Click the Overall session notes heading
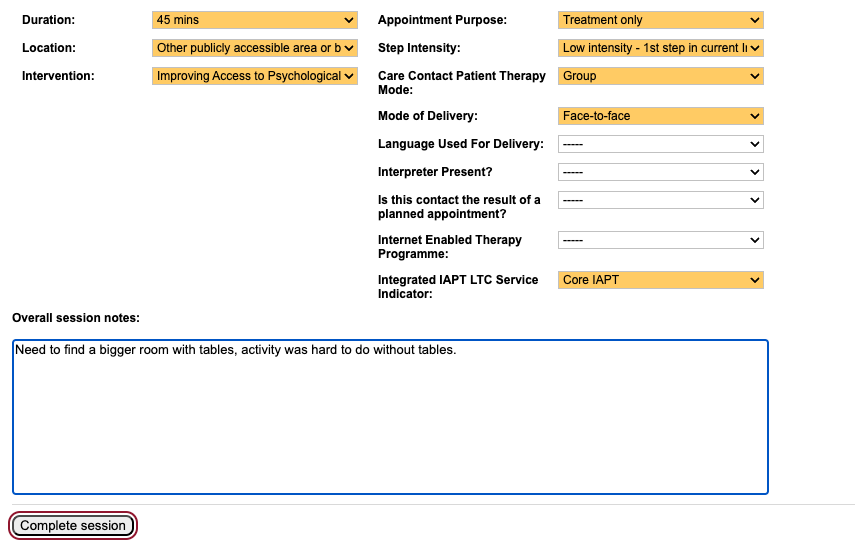The width and height of the screenshot is (866, 546). pos(76,318)
